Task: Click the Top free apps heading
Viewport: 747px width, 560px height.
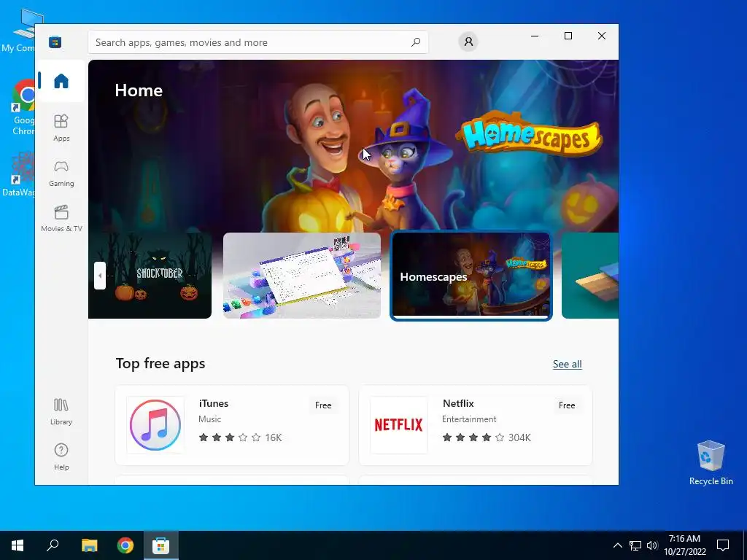Action: tap(160, 363)
